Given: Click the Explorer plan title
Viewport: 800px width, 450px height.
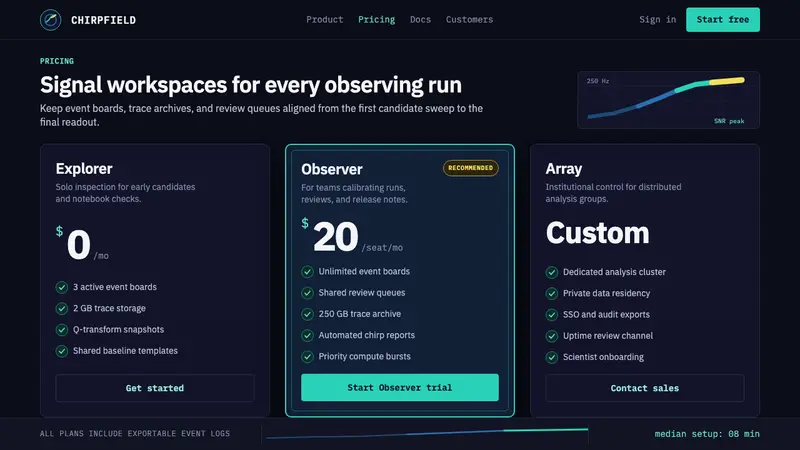Looking at the screenshot, I should 84,168.
